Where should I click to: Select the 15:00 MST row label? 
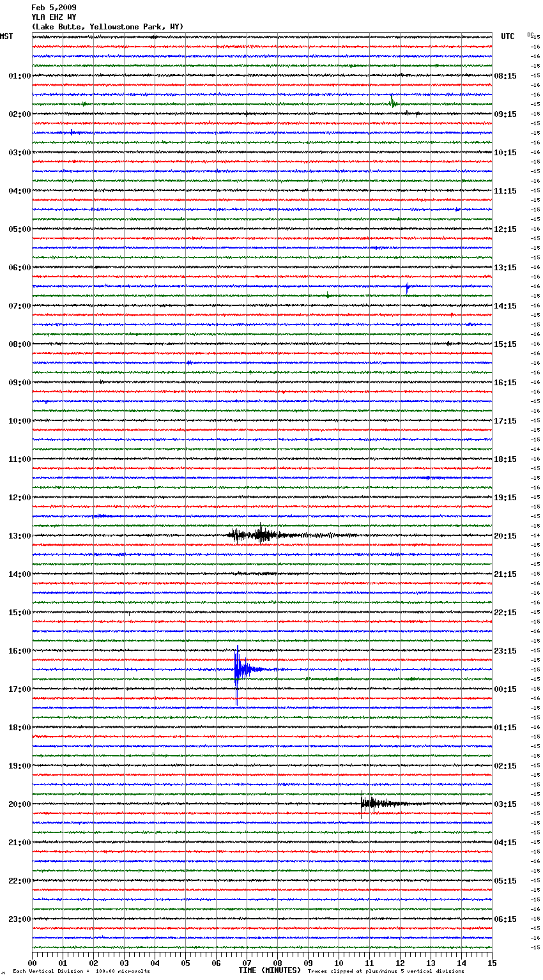click(x=19, y=613)
